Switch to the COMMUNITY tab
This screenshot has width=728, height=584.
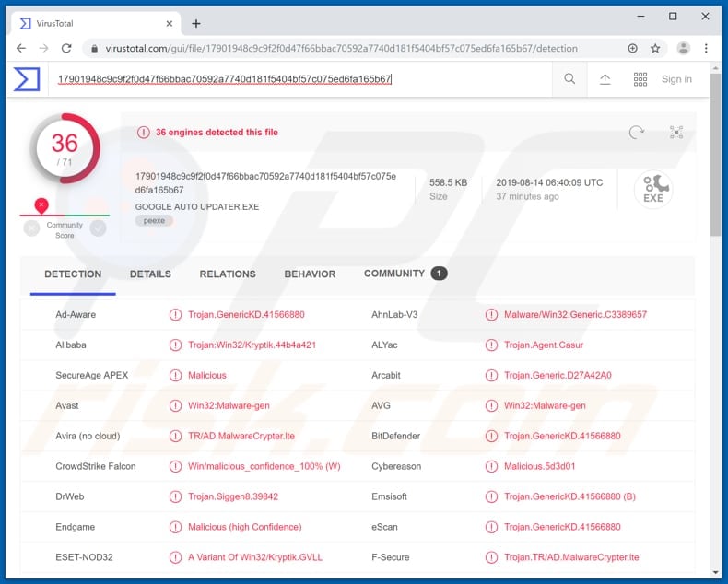pos(405,274)
